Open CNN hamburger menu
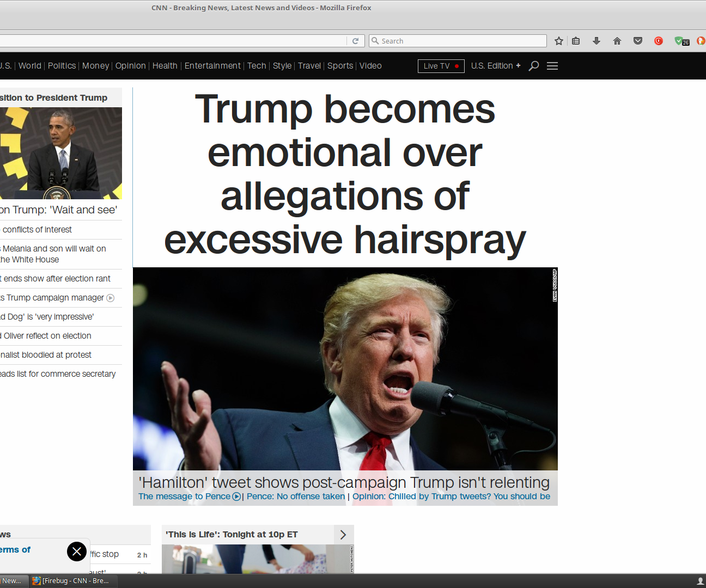This screenshot has width=706, height=588. pyautogui.click(x=552, y=66)
